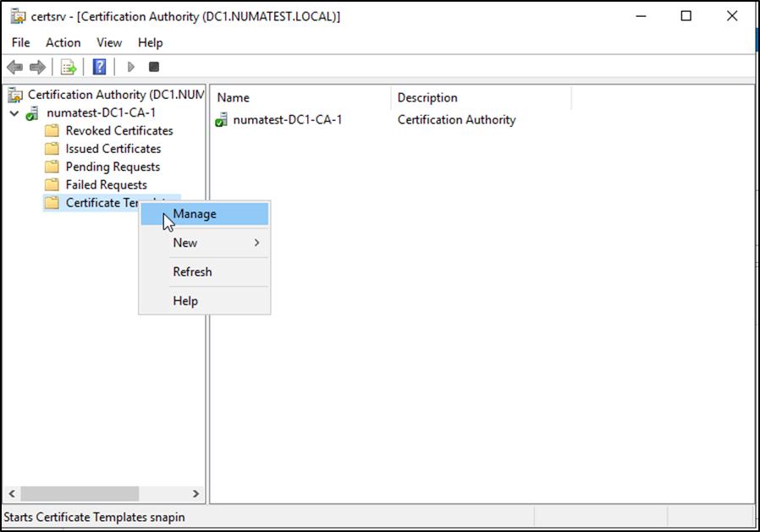
Task: Open the View menu in menu bar
Action: tap(108, 42)
